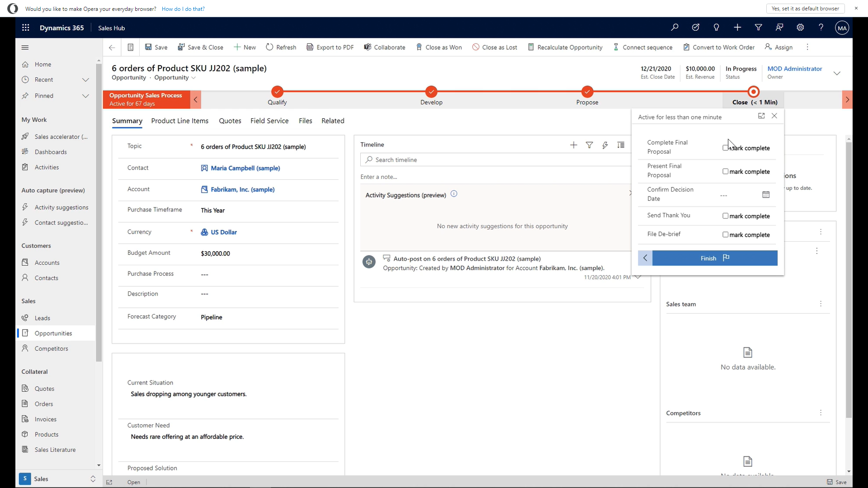The height and width of the screenshot is (488, 868).
Task: Switch to the Field Service tab
Action: (269, 121)
